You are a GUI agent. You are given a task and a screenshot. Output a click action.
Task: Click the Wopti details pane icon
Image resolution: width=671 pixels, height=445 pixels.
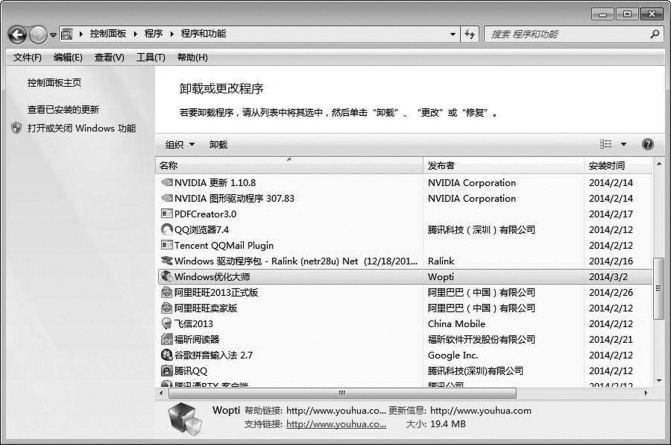tap(185, 419)
